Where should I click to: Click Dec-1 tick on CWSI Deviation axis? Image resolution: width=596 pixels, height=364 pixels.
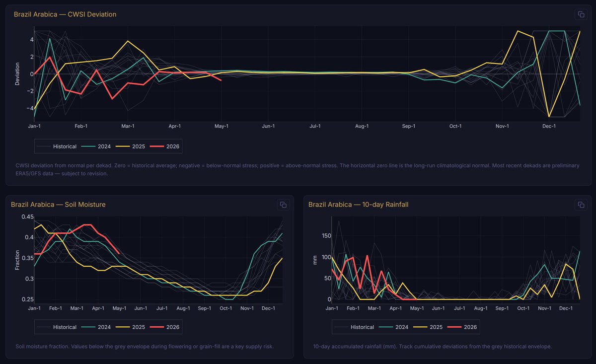[549, 127]
